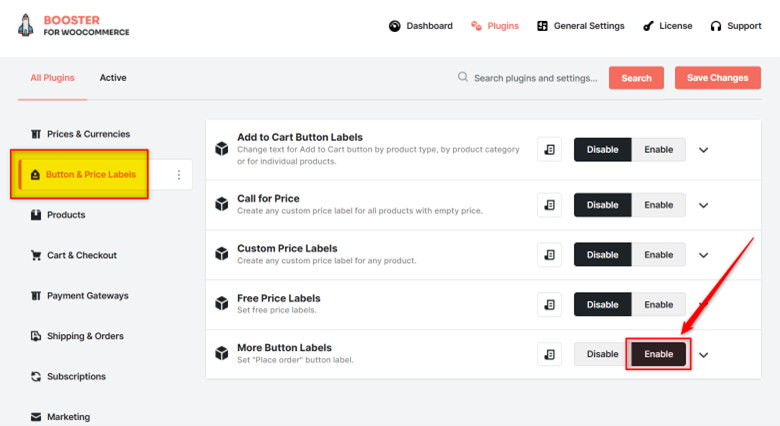Expand More Button Labels settings chevron

tap(703, 355)
